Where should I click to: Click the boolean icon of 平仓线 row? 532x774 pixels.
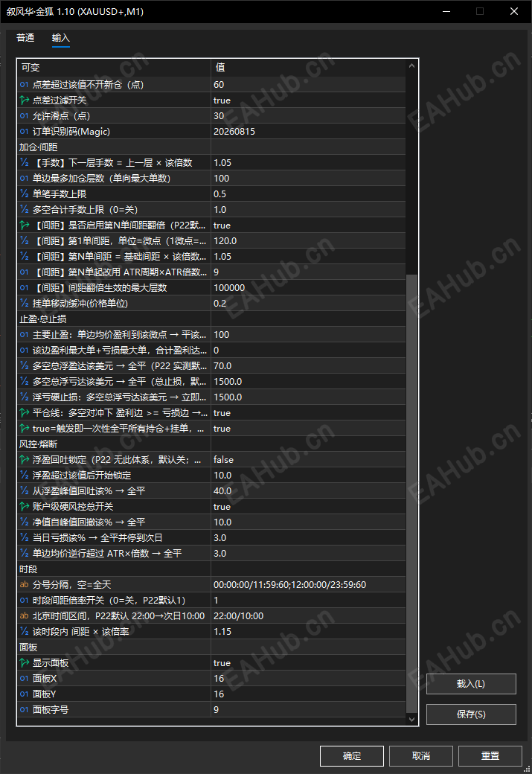click(x=24, y=412)
